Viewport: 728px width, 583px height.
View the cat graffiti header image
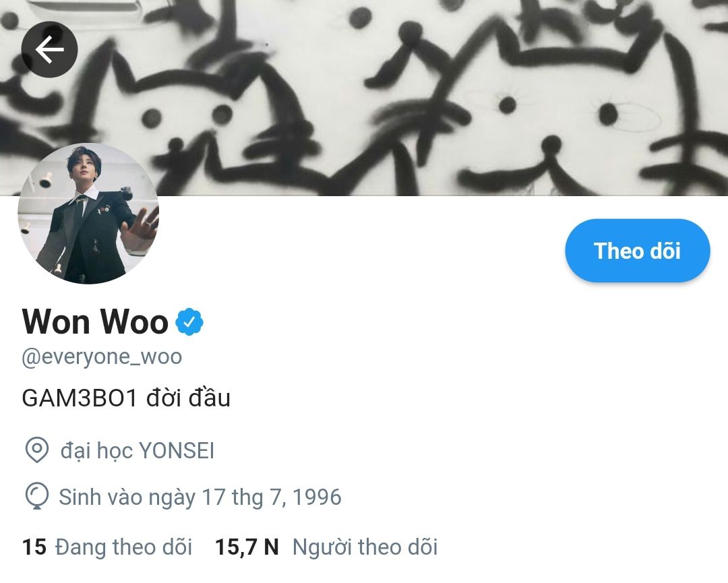(364, 98)
